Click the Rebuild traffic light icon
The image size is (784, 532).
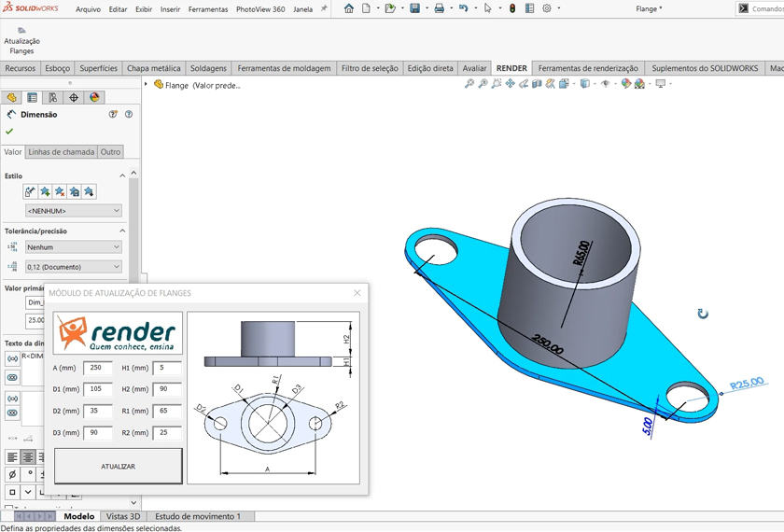pyautogui.click(x=511, y=8)
